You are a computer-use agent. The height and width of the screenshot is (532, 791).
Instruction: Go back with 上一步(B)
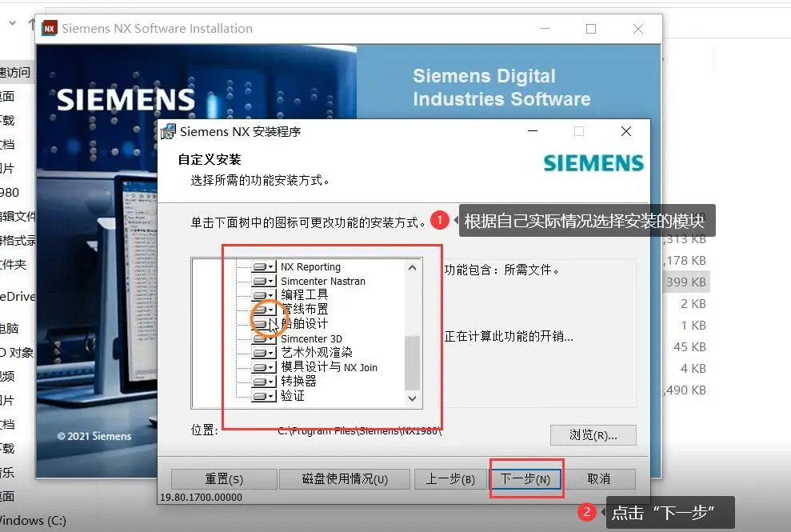[450, 479]
